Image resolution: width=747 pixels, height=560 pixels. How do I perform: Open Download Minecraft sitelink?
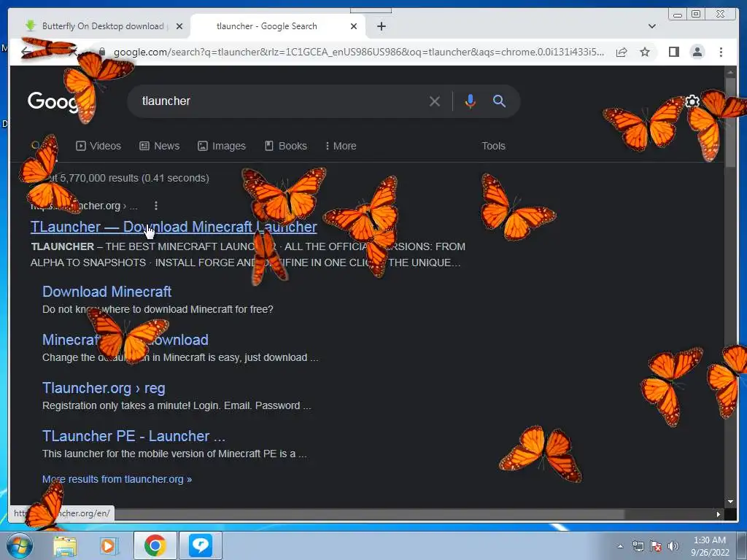tap(107, 292)
